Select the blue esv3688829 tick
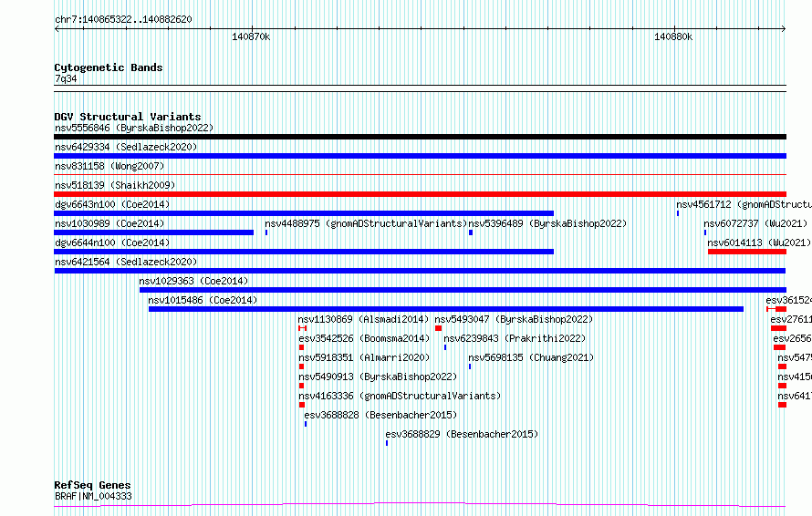This screenshot has height=516, width=812. 387,443
